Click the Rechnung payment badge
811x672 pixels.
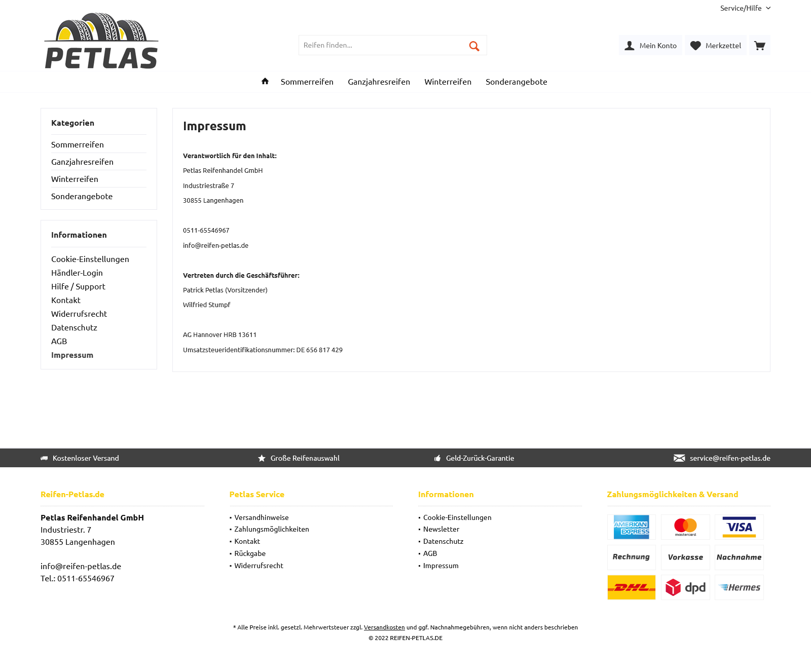point(631,557)
